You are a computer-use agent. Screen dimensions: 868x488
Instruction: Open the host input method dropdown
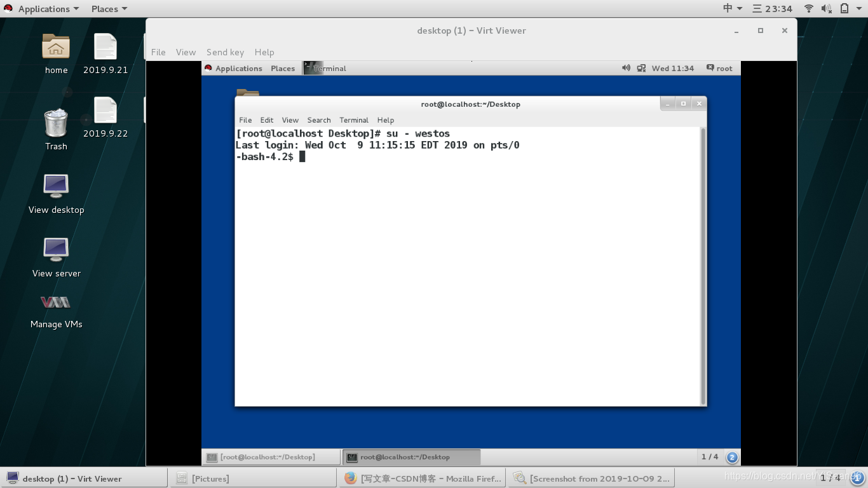click(733, 8)
